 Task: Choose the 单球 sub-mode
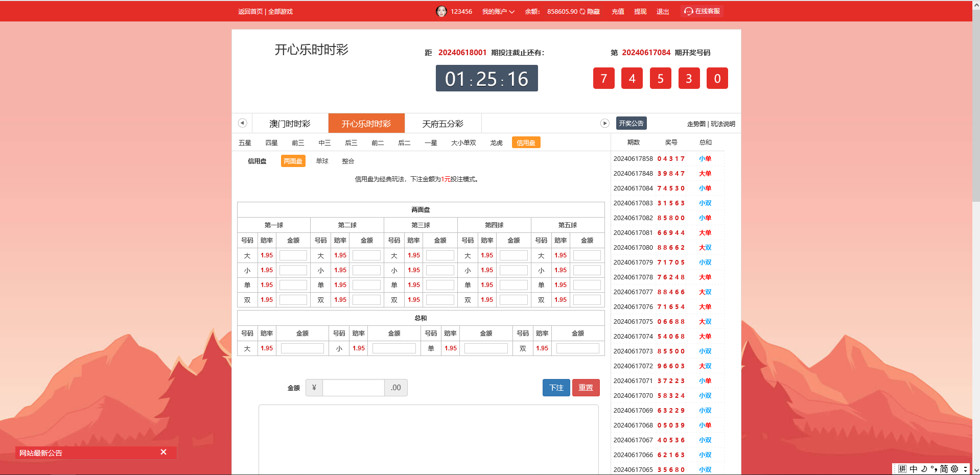tap(322, 161)
